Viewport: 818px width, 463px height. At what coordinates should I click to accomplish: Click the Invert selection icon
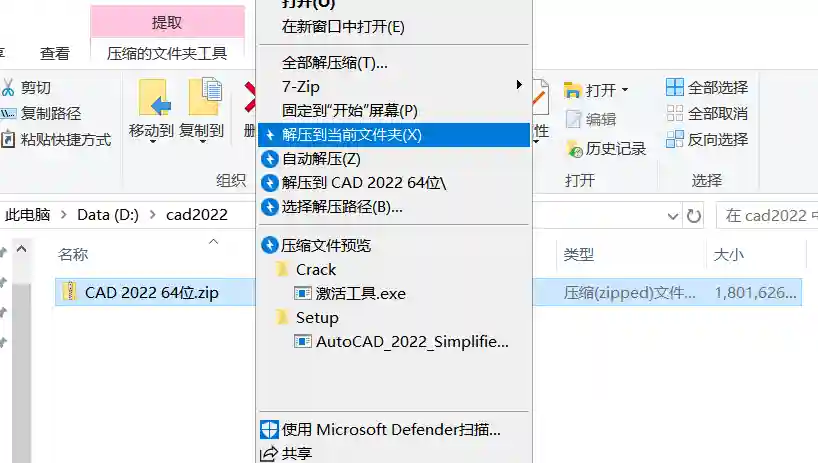[675, 139]
